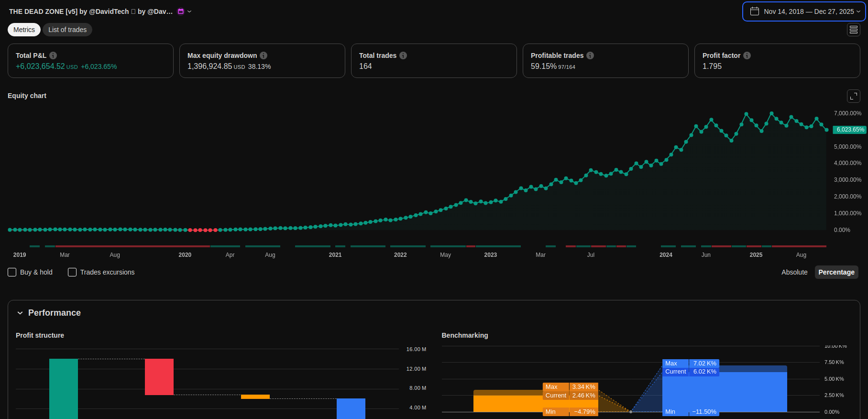Enable the Buy & hold checkbox
The width and height of the screenshot is (868, 419).
(x=12, y=272)
